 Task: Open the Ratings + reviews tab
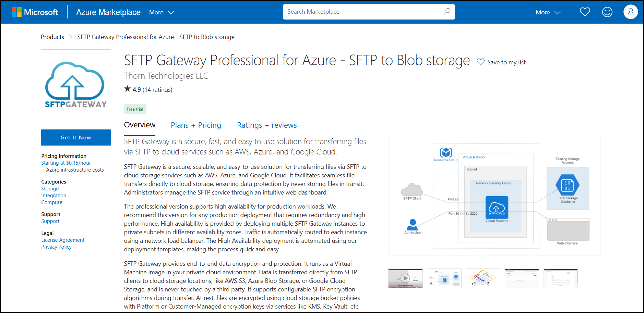click(266, 125)
